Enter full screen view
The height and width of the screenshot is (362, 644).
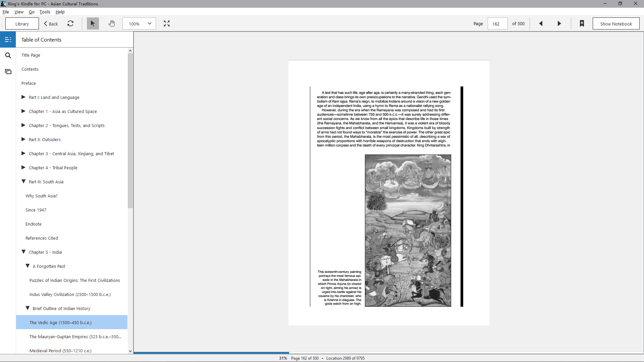tap(167, 23)
